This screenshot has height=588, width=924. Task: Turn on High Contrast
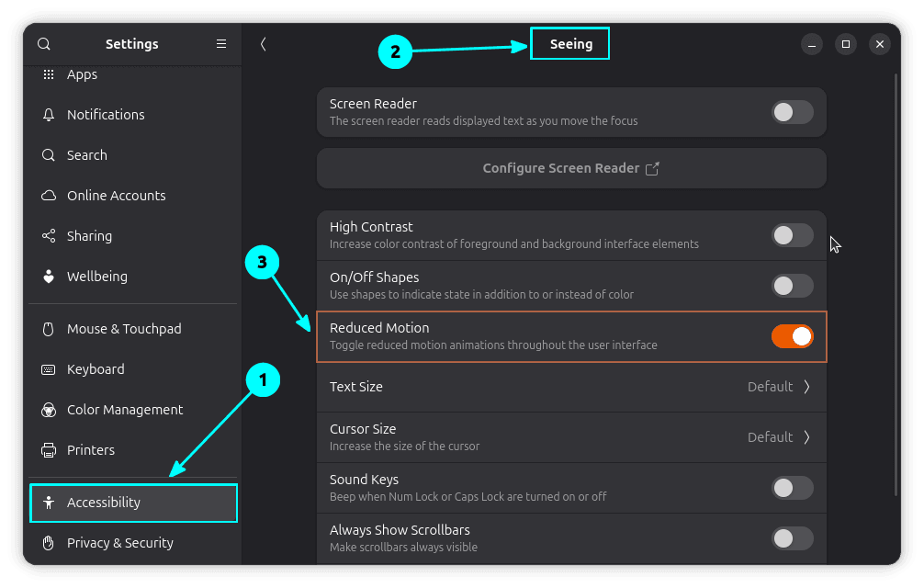click(792, 236)
